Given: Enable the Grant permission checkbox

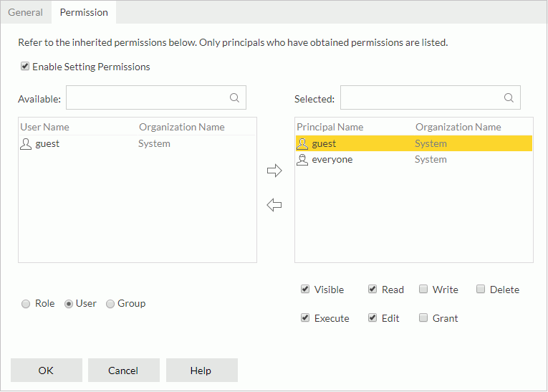Looking at the screenshot, I should [423, 317].
